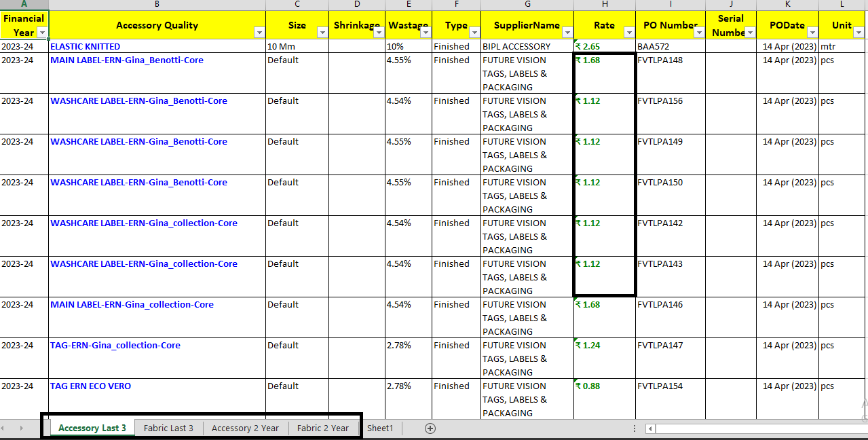Image resolution: width=868 pixels, height=440 pixels.
Task: Switch to the Accessory Last 3 sheet tab
Action: (92, 428)
